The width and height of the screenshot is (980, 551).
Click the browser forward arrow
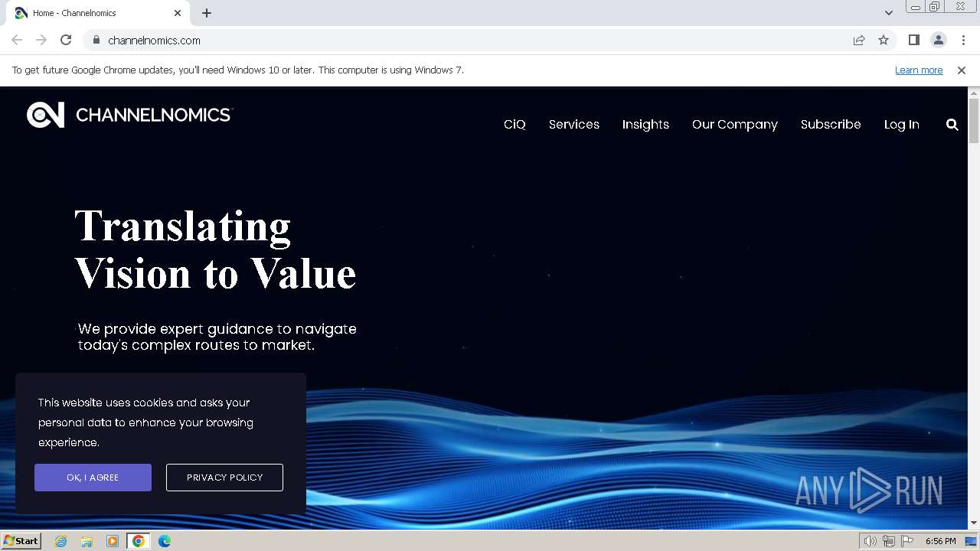pyautogui.click(x=41, y=40)
